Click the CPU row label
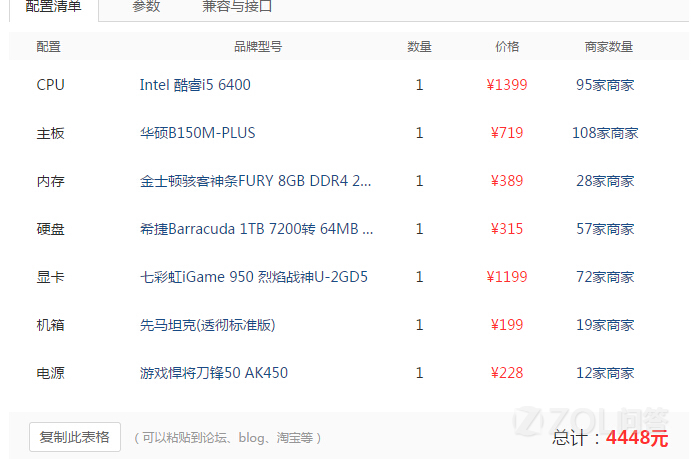The width and height of the screenshot is (691, 459). tap(50, 85)
